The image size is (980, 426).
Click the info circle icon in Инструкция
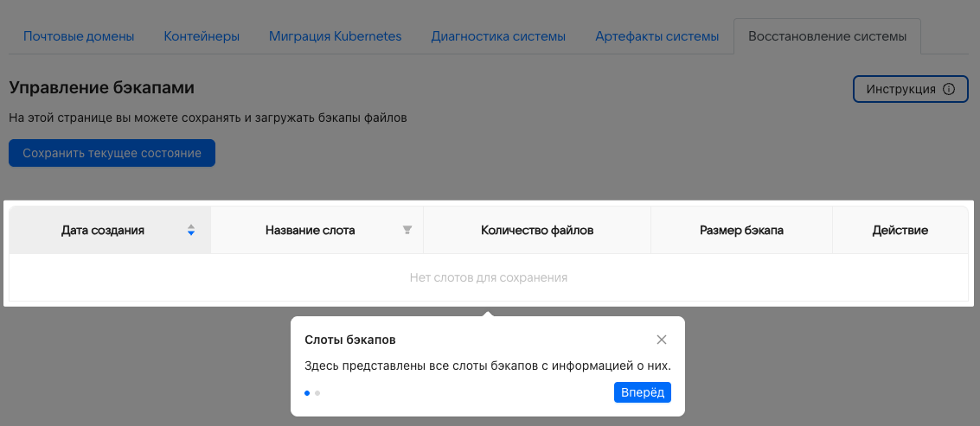(x=948, y=89)
